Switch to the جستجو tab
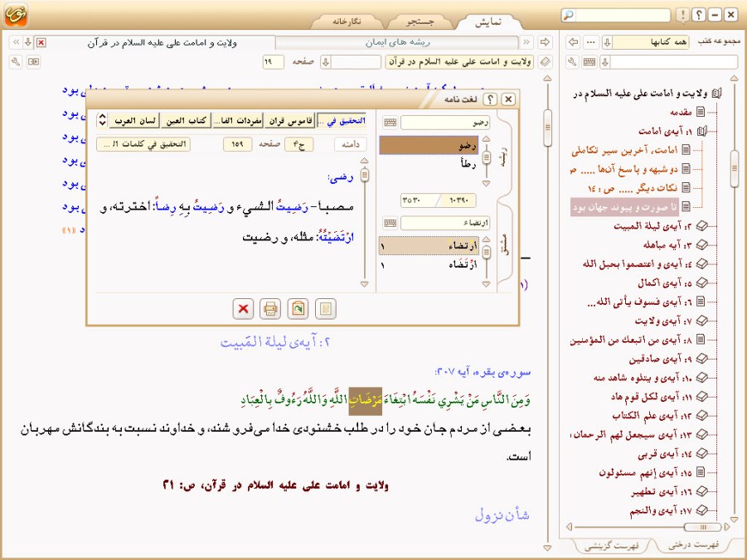 tap(420, 22)
